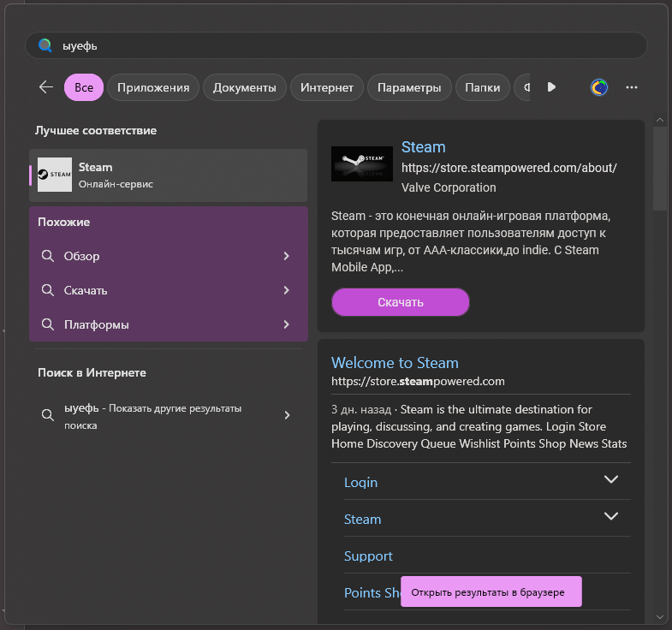Click the magnifier icon next to Платформы

[x=48, y=324]
